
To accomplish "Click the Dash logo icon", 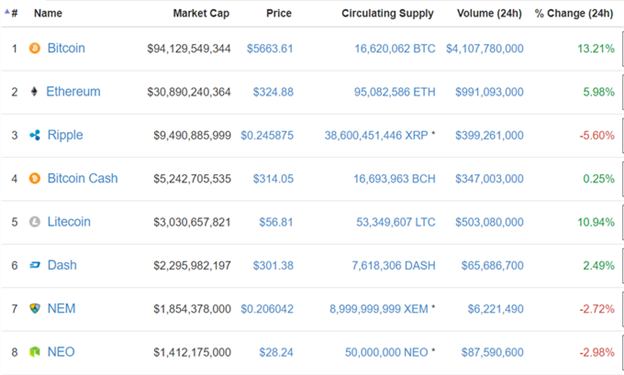I will [x=35, y=265].
